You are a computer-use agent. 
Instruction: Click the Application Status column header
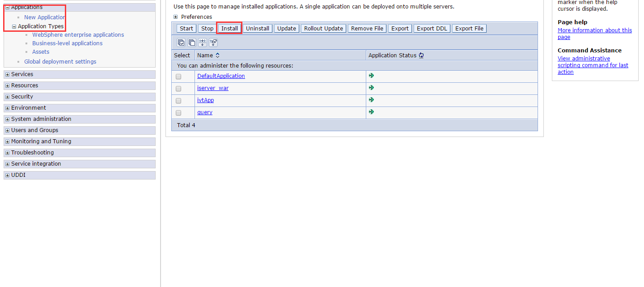pyautogui.click(x=392, y=56)
